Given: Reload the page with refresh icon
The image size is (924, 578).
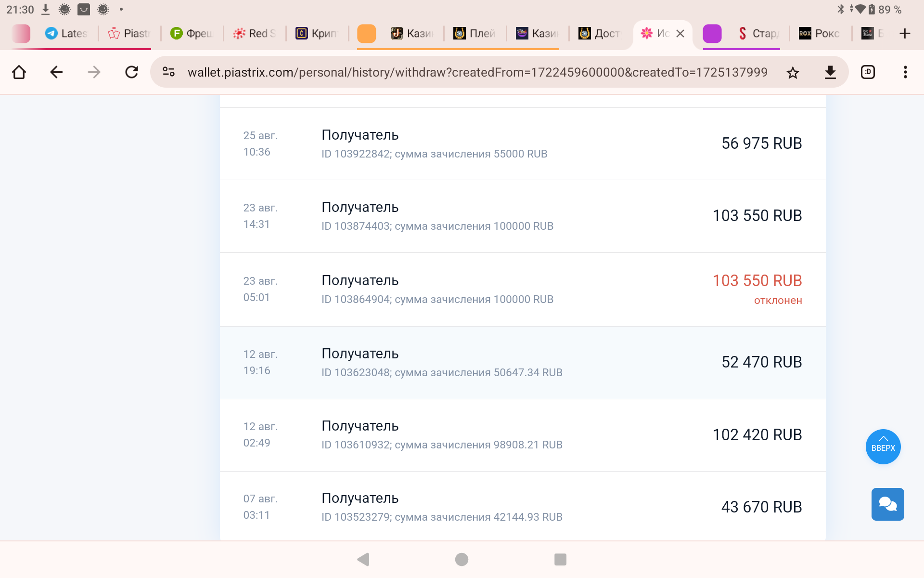Looking at the screenshot, I should (131, 72).
